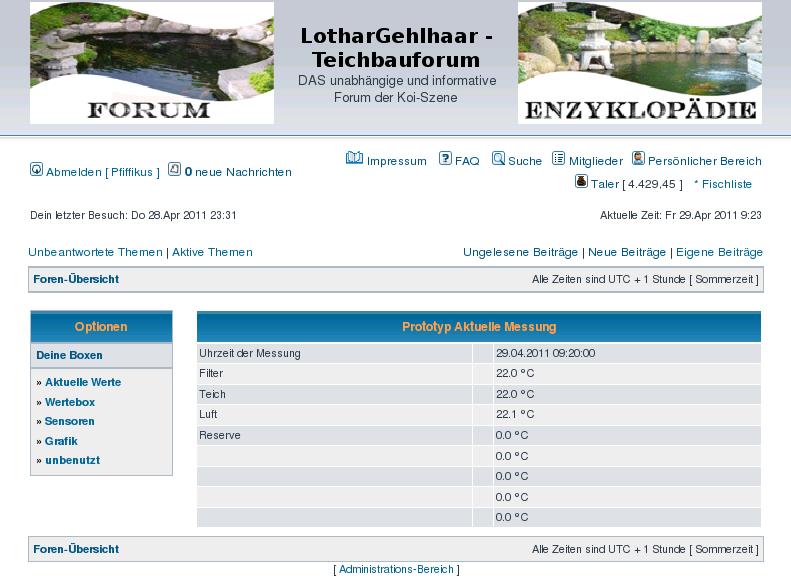The height and width of the screenshot is (585, 791).
Task: Open the Enzyklopädie banner image
Action: (x=639, y=63)
